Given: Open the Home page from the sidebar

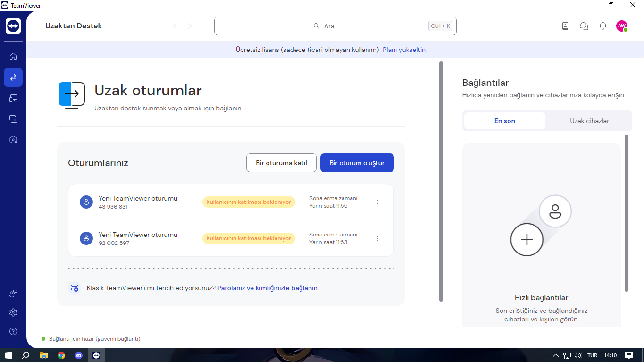Looking at the screenshot, I should [x=13, y=56].
